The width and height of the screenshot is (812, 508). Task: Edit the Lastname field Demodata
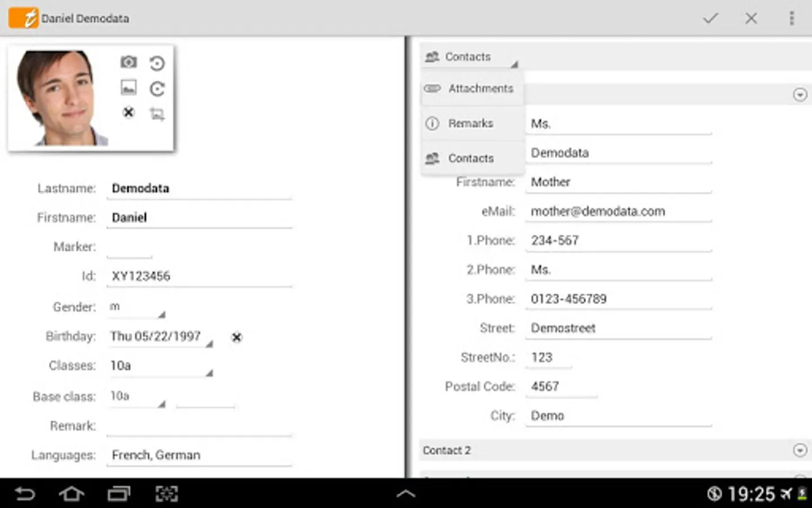tap(199, 189)
